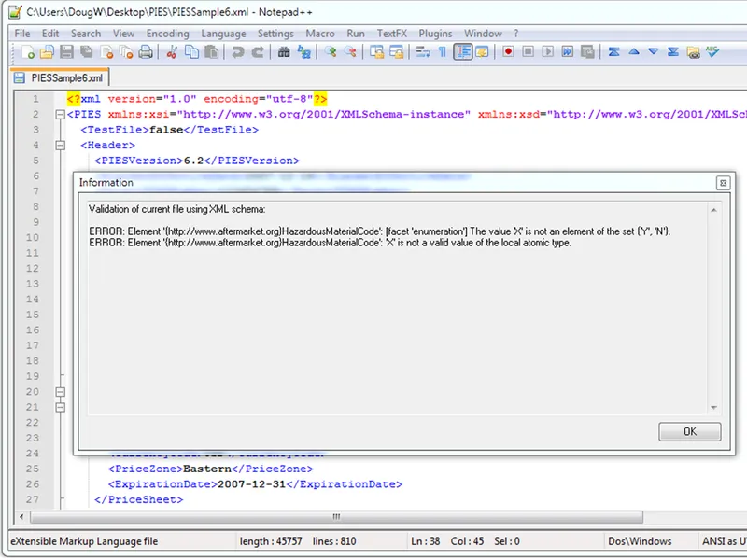Enable synchronized vertical scrolling toggle

pyautogui.click(x=377, y=52)
